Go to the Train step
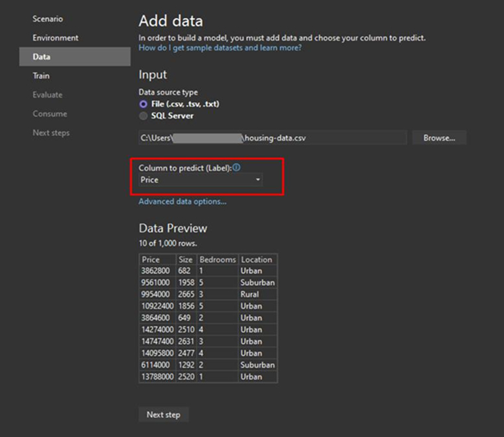Viewport: 504px width, 437px height. coord(41,76)
